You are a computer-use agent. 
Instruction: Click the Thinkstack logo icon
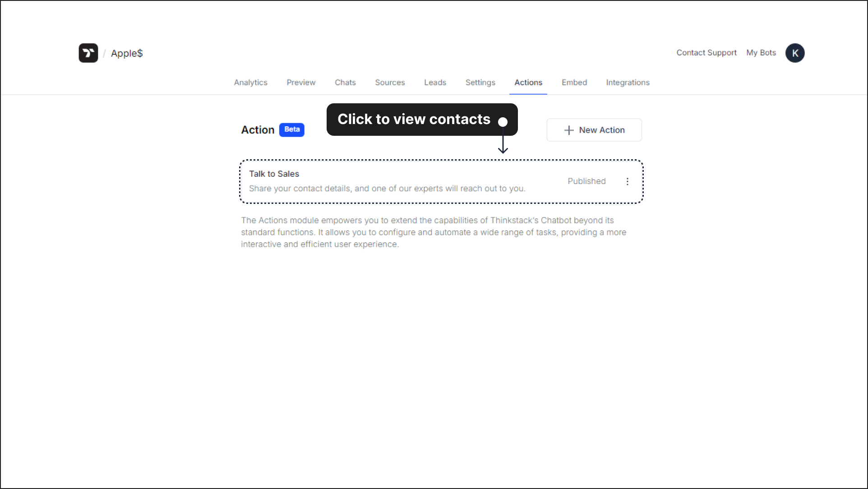(x=88, y=53)
